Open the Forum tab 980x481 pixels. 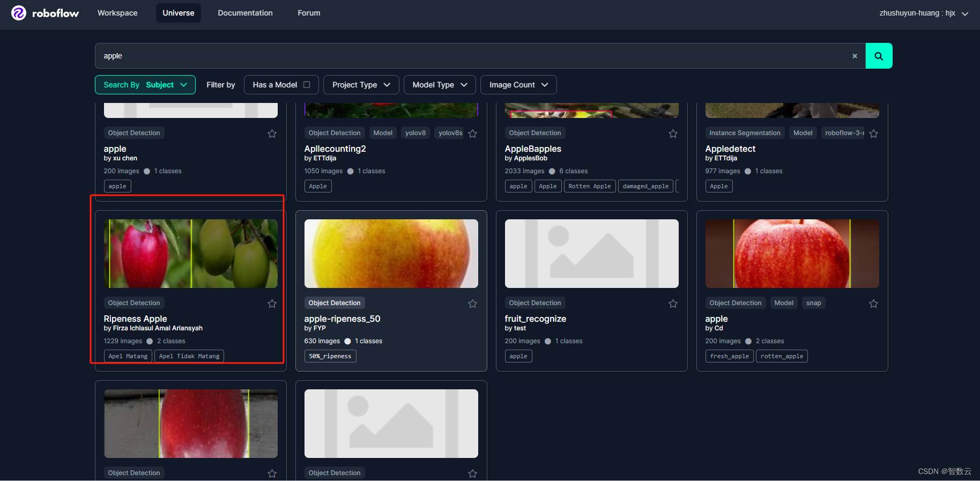[309, 13]
